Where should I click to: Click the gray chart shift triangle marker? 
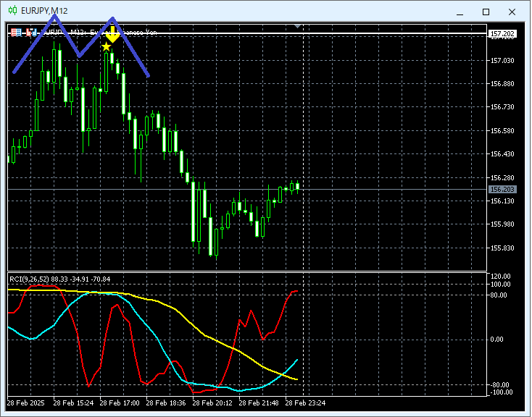298,26
